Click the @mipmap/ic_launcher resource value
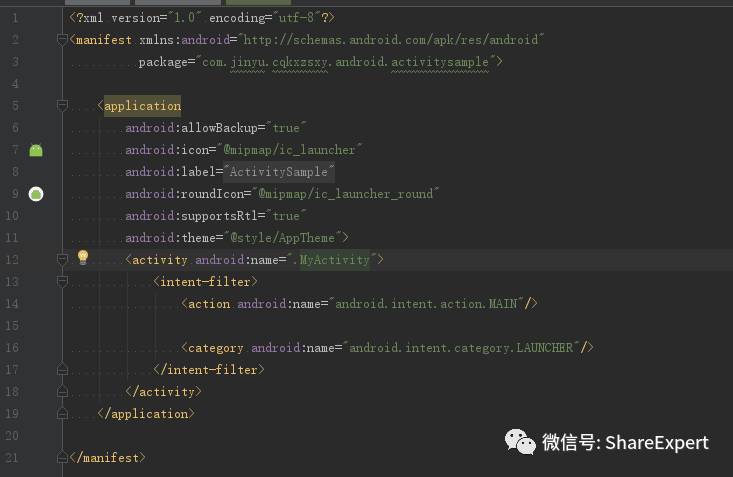This screenshot has width=733, height=477. [x=289, y=150]
